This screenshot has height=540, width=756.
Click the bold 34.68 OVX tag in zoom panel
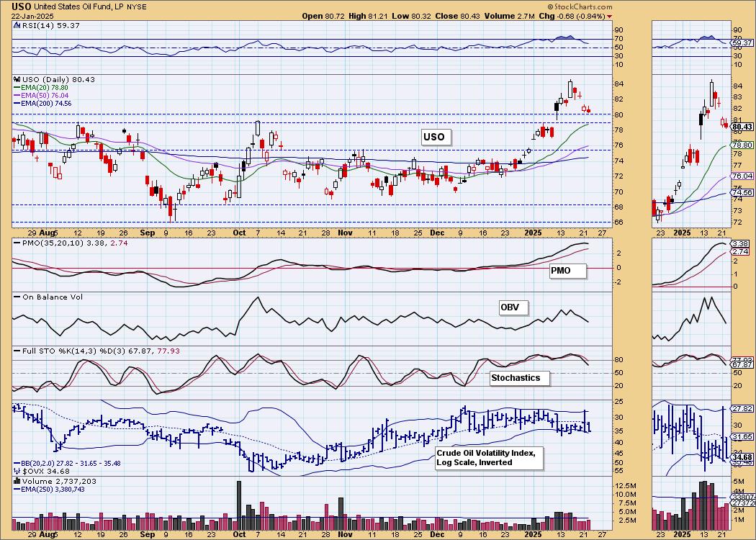tap(742, 456)
